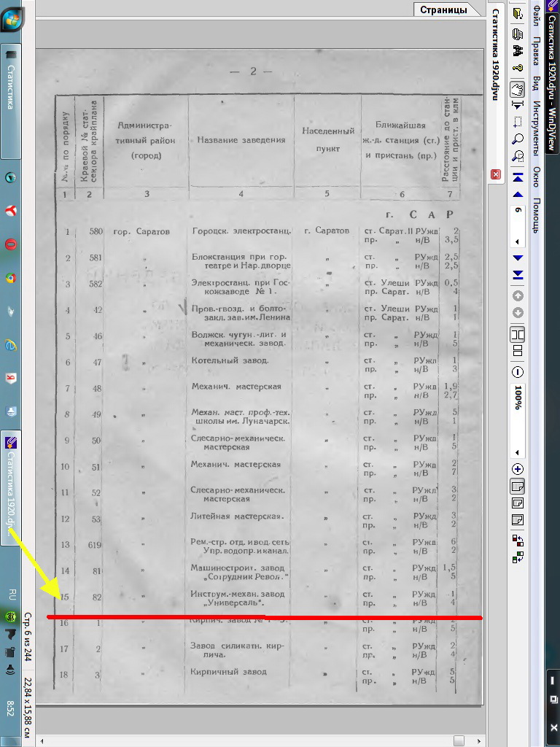The image size is (560, 747).
Task: Close the Статистика 1920.djvu document tab
Action: tap(496, 174)
